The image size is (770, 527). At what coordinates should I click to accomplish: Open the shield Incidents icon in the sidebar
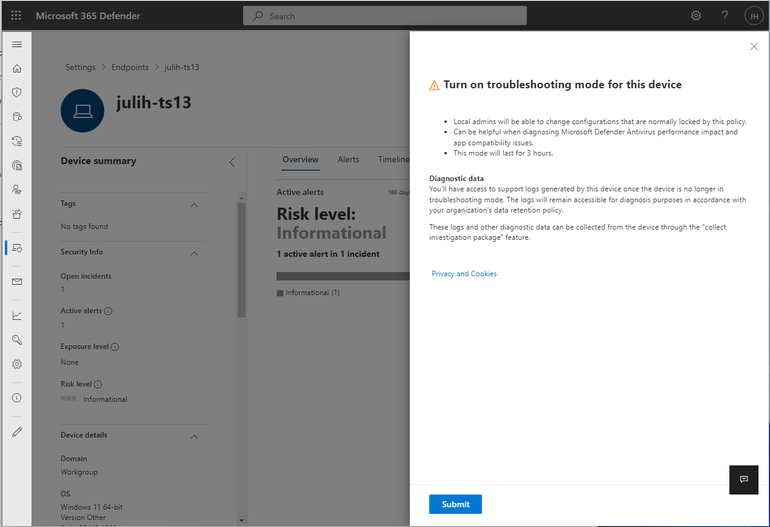coord(17,92)
